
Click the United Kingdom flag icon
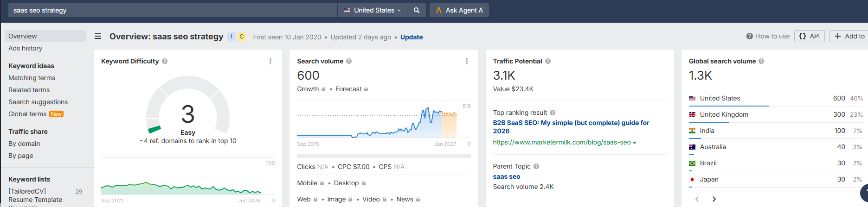(692, 114)
